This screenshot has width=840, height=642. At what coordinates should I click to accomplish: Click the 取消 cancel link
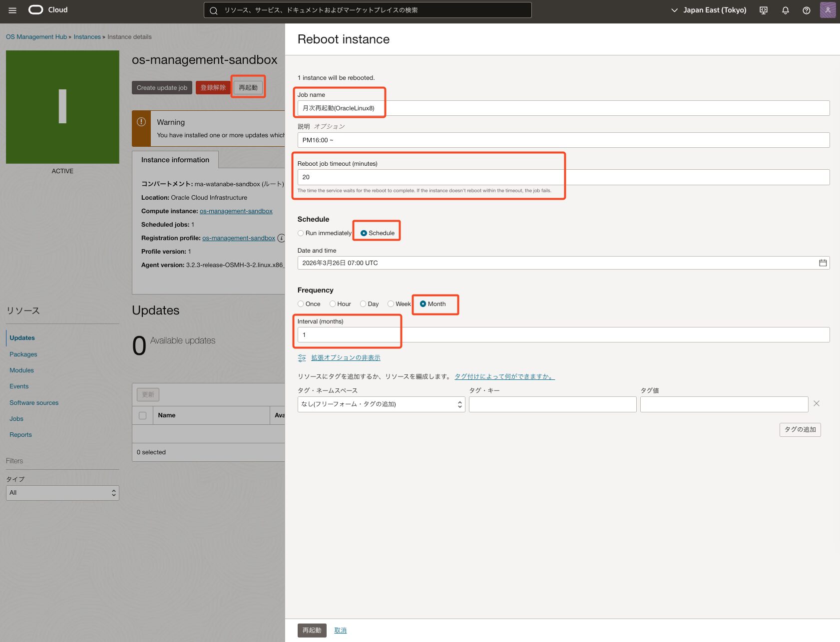click(x=340, y=631)
